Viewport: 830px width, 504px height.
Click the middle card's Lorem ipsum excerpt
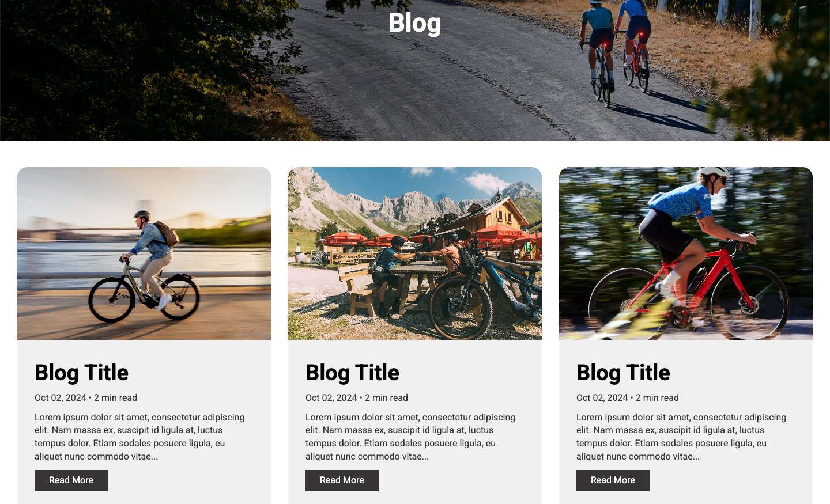[410, 437]
